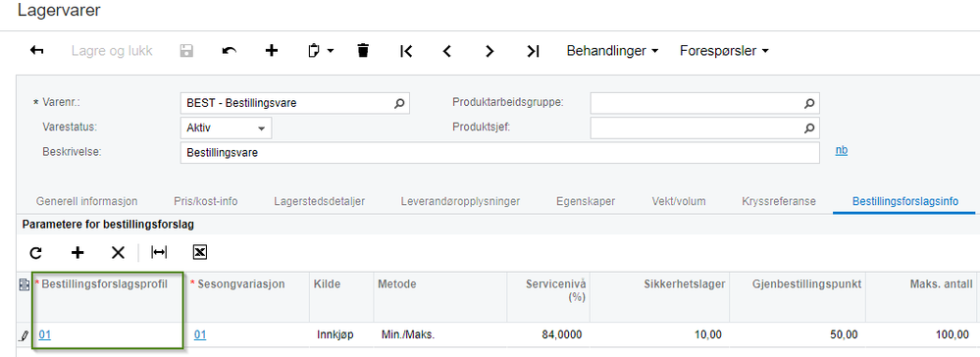
Task: Open Sesongvariasjon link 01
Action: (200, 335)
